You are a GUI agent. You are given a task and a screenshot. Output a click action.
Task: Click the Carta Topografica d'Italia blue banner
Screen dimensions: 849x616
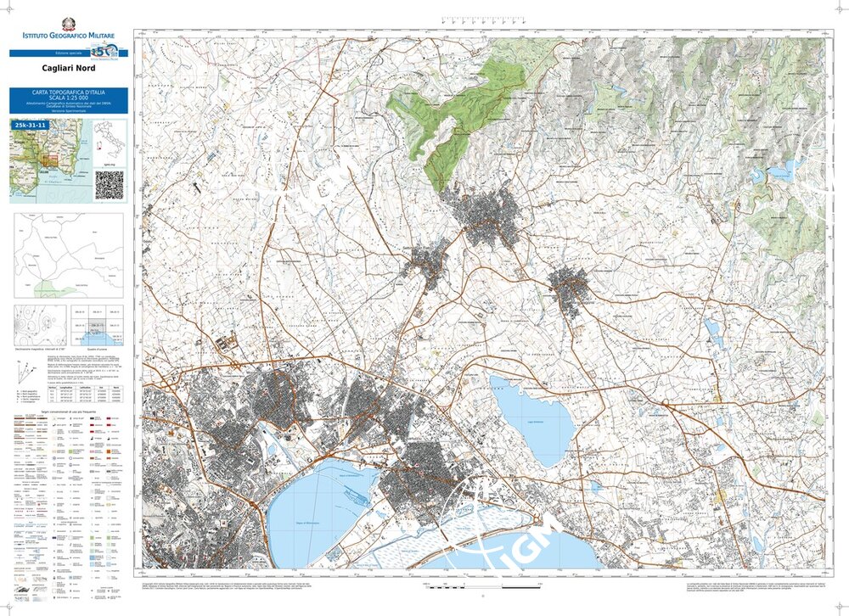69,99
